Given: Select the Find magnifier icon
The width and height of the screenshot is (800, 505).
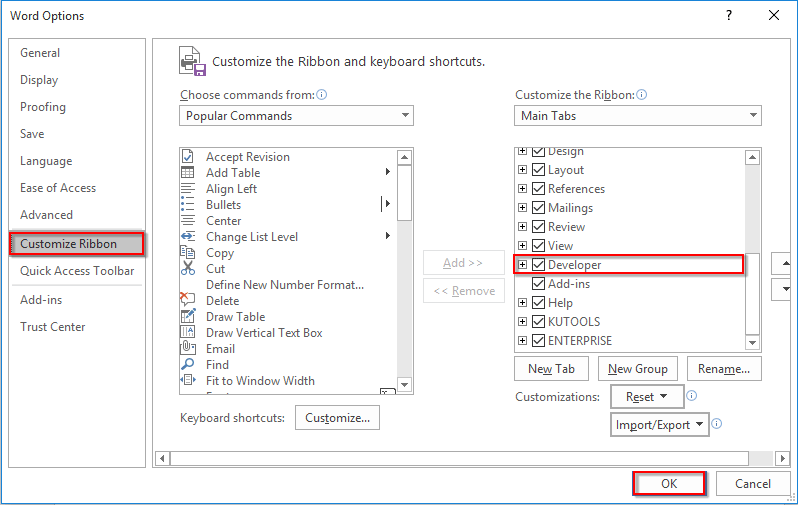Looking at the screenshot, I should tap(188, 364).
